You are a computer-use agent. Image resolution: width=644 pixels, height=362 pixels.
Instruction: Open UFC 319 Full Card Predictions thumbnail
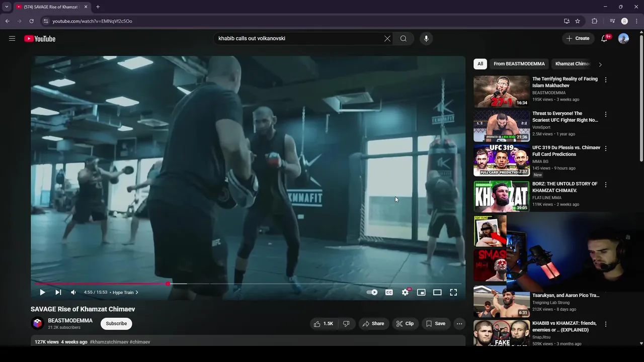pyautogui.click(x=502, y=160)
